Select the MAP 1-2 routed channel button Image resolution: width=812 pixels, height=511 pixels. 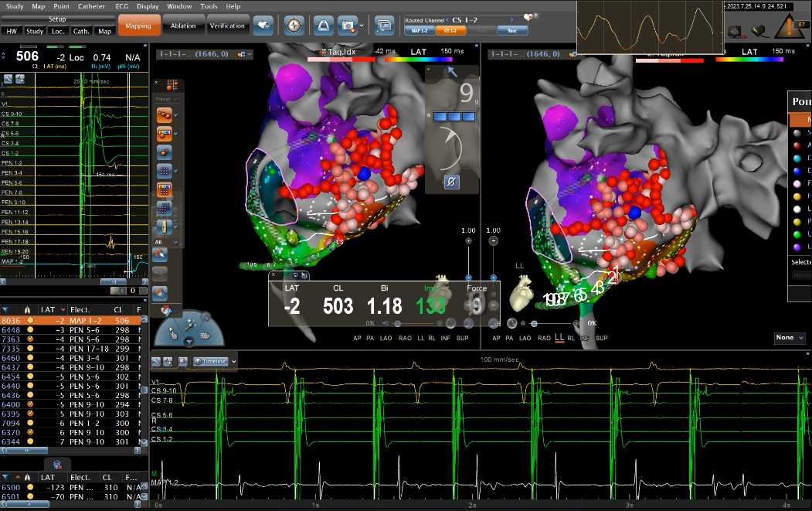pos(419,31)
